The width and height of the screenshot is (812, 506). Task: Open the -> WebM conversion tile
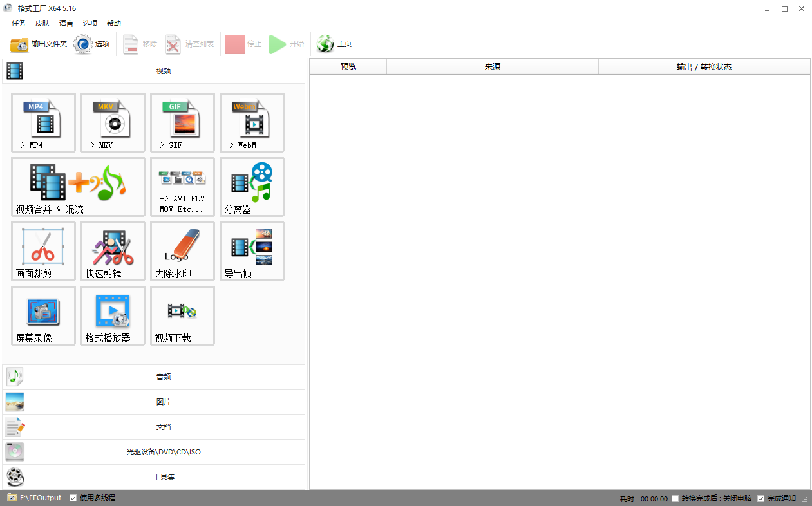point(252,122)
